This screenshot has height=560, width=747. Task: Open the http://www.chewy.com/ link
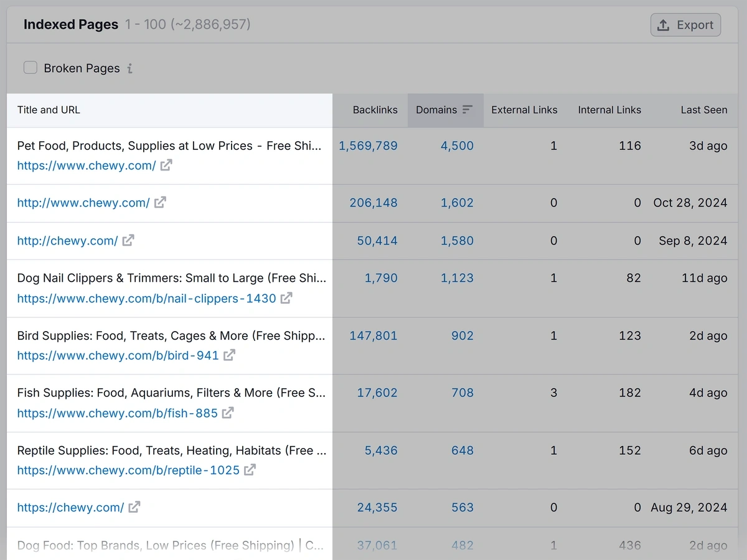83,202
